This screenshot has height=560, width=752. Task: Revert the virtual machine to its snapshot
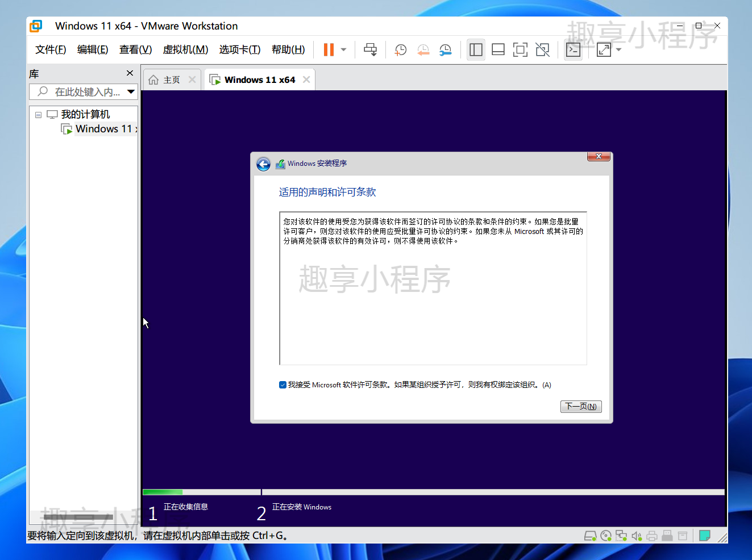423,50
